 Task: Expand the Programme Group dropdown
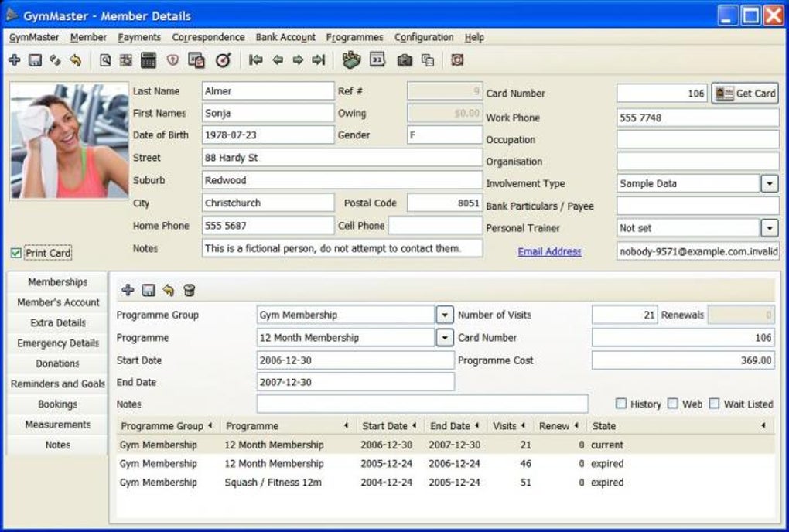click(445, 315)
